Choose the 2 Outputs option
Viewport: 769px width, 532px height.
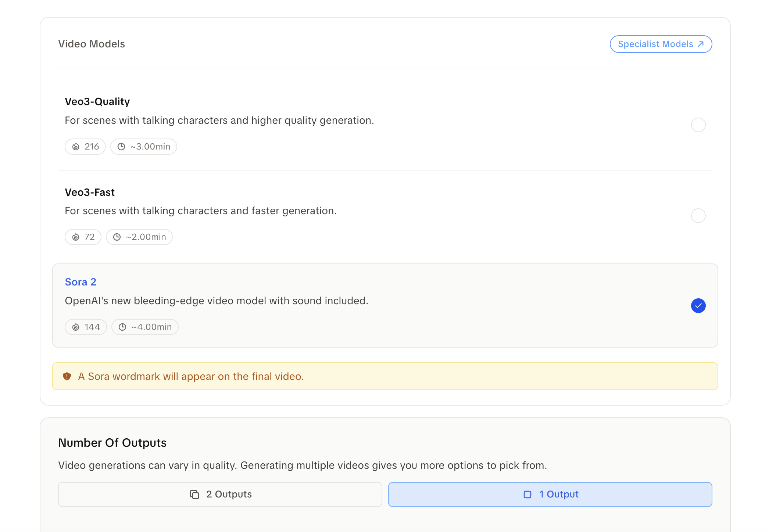point(220,495)
